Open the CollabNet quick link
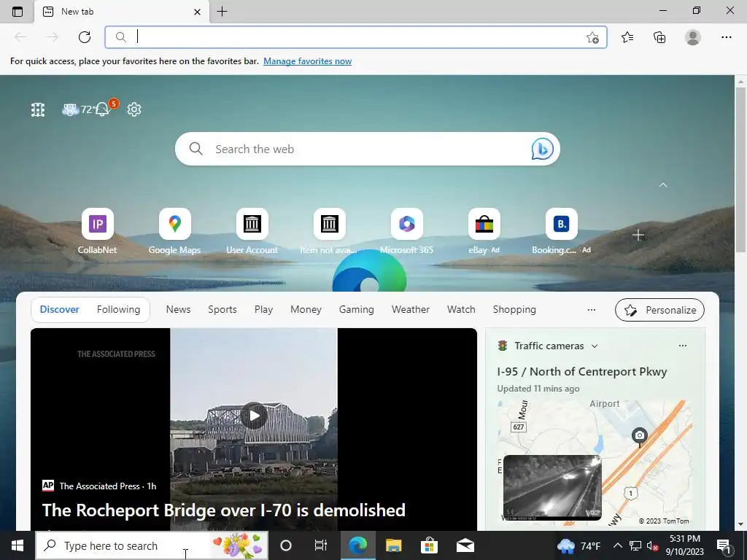This screenshot has height=560, width=747. (97, 231)
